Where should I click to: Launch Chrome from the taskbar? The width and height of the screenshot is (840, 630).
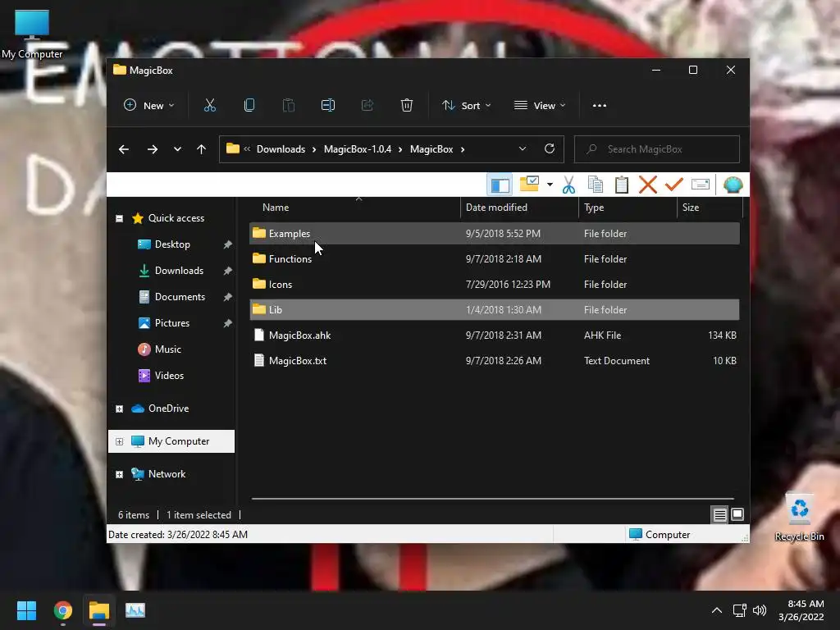[62, 610]
